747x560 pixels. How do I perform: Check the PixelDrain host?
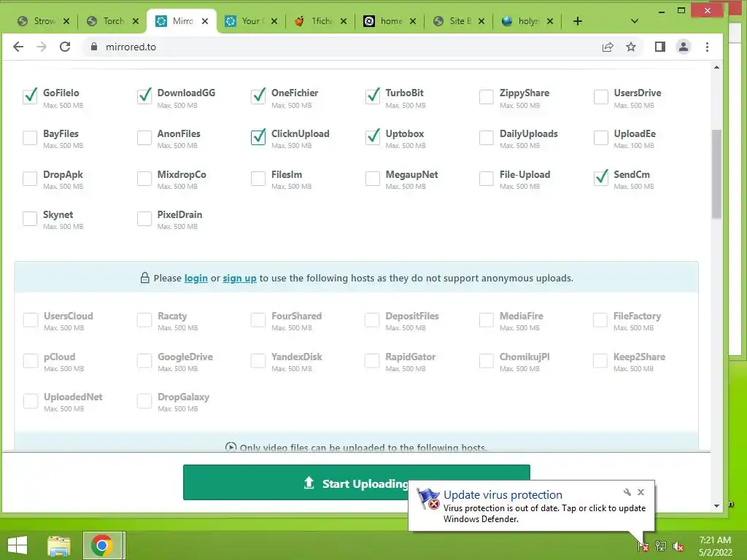pyautogui.click(x=144, y=219)
